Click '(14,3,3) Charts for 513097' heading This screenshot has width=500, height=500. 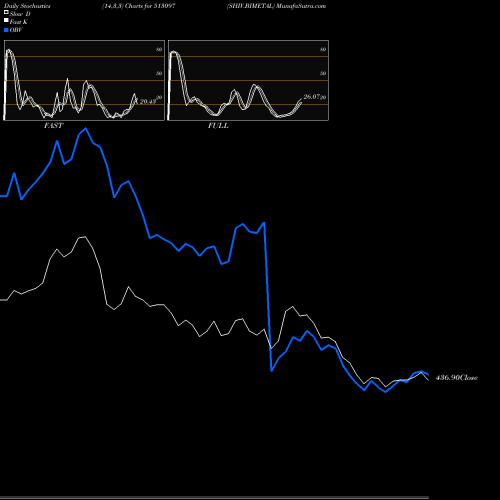pos(139,6)
